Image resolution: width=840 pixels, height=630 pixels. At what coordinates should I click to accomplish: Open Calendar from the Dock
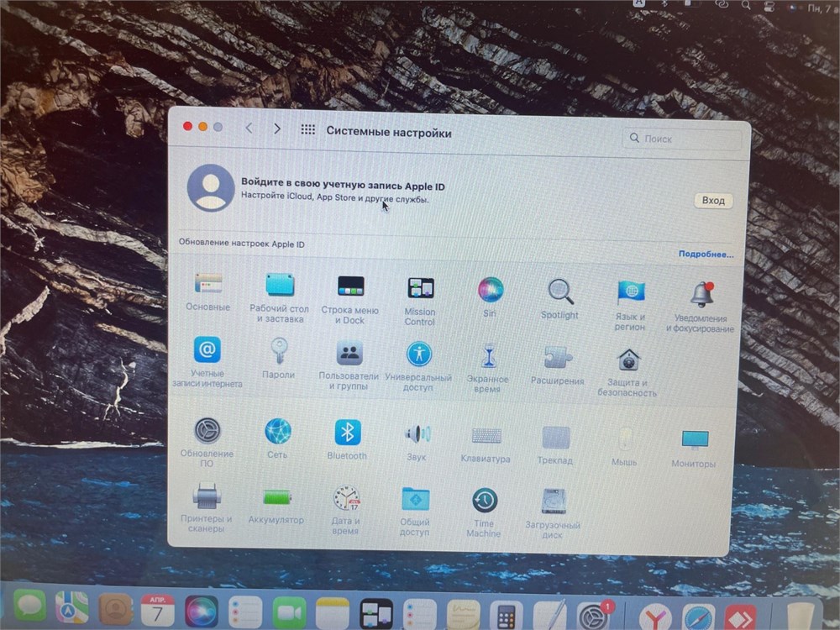(158, 610)
